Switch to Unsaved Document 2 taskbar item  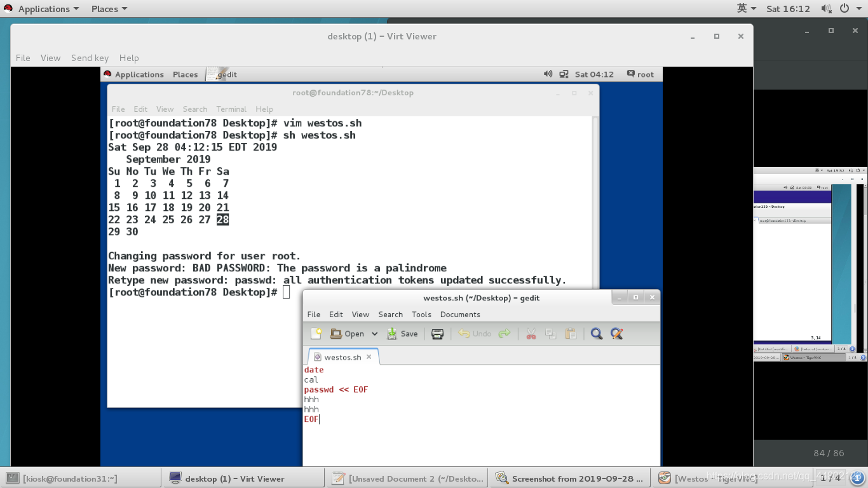click(407, 478)
